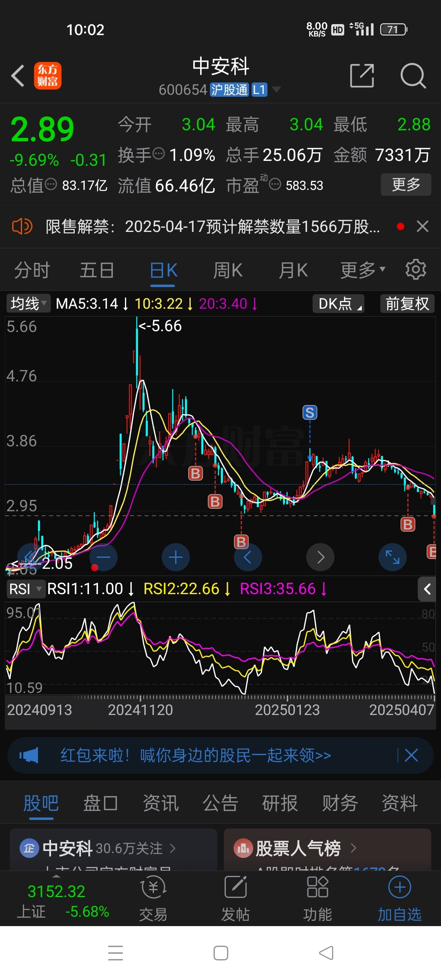441x980 pixels.
Task: Tap the <-5.66 high price label
Action: tap(160, 326)
